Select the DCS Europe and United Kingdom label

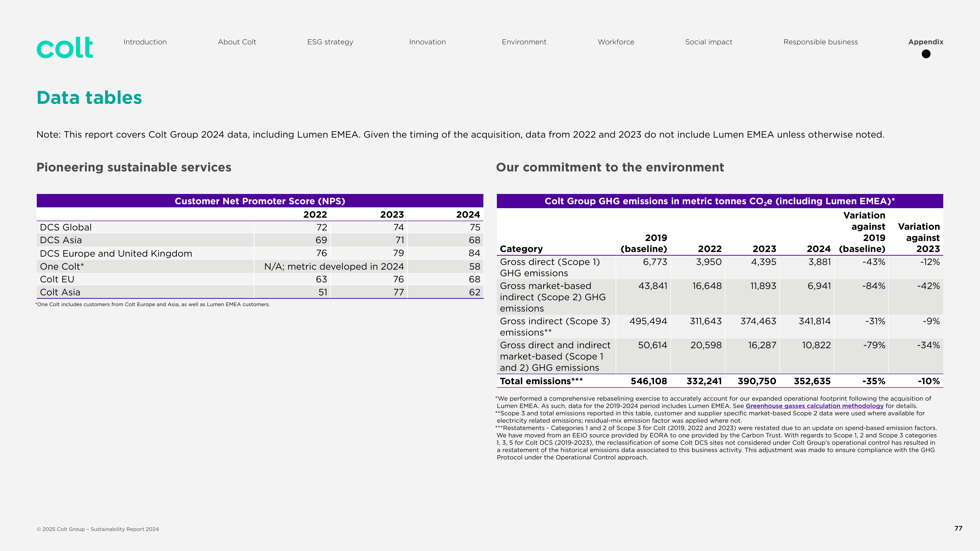[116, 254]
